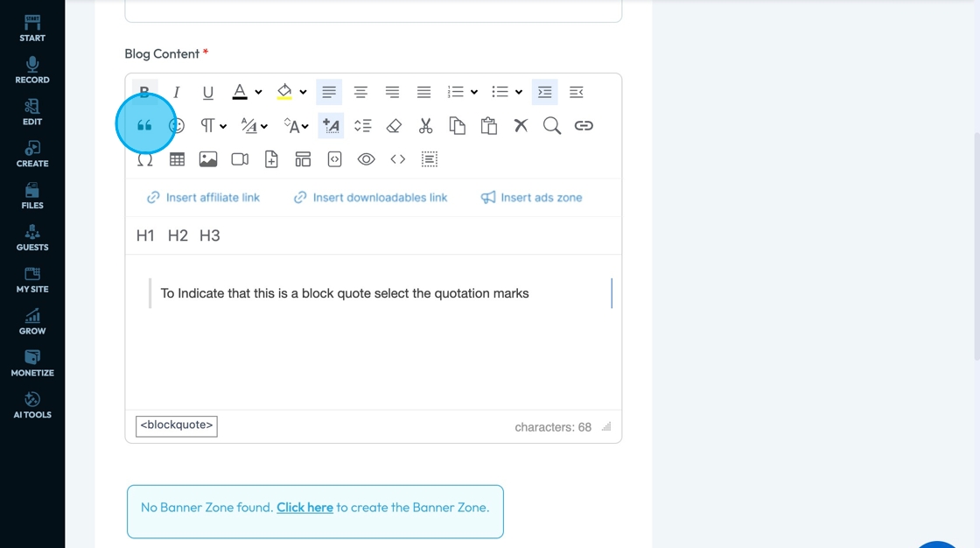Switch to HTML code view
980x548 pixels.
[x=398, y=159]
